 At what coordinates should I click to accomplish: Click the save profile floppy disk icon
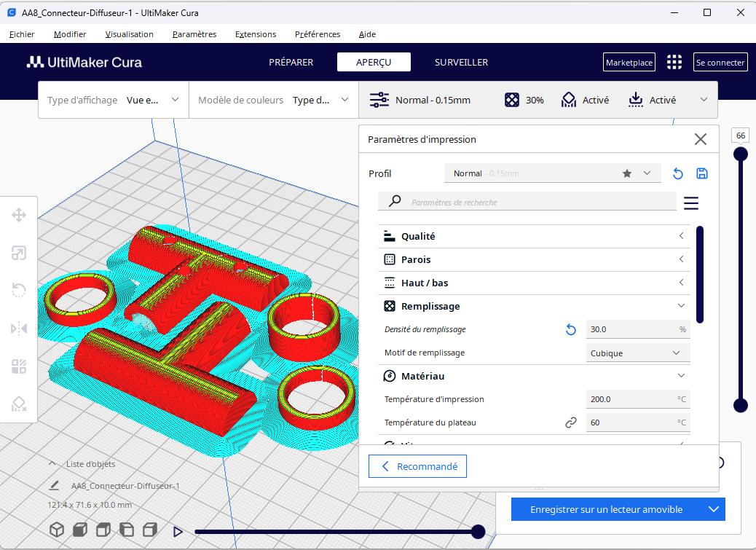tap(702, 173)
